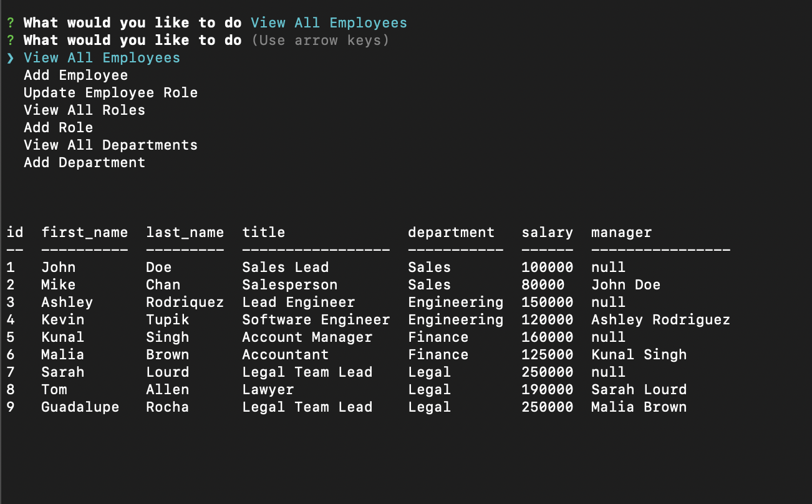Select Update Employee Role option
The image size is (812, 504).
click(x=110, y=93)
